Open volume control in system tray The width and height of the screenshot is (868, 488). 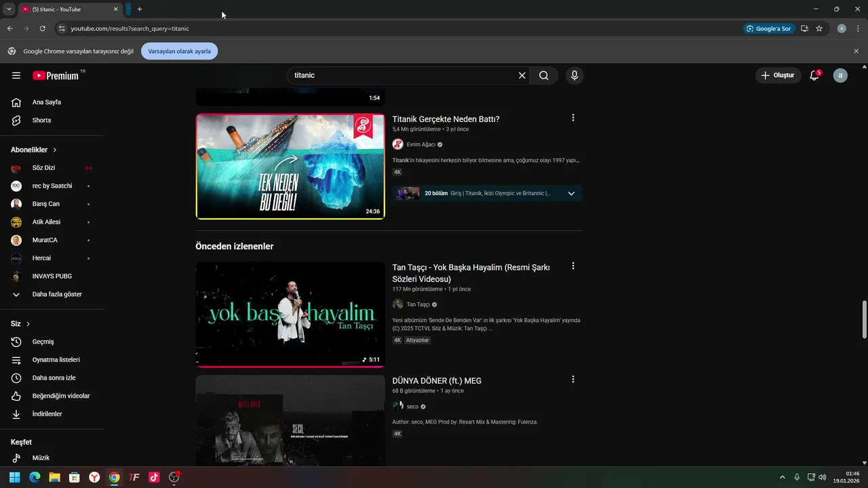(823, 477)
